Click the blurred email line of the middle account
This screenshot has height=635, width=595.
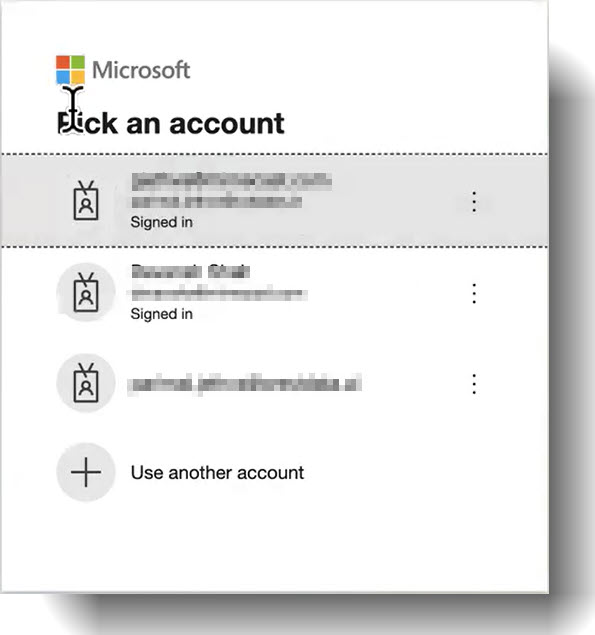pyautogui.click(x=219, y=294)
